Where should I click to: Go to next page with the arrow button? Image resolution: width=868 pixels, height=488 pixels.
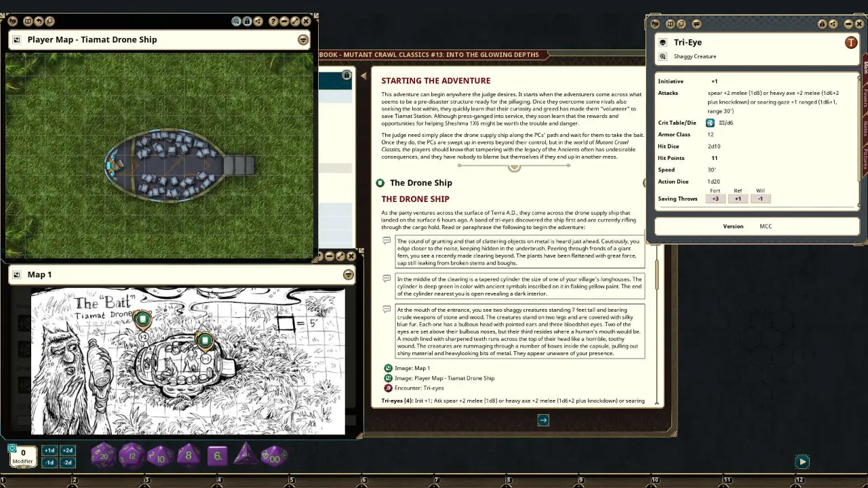543,420
